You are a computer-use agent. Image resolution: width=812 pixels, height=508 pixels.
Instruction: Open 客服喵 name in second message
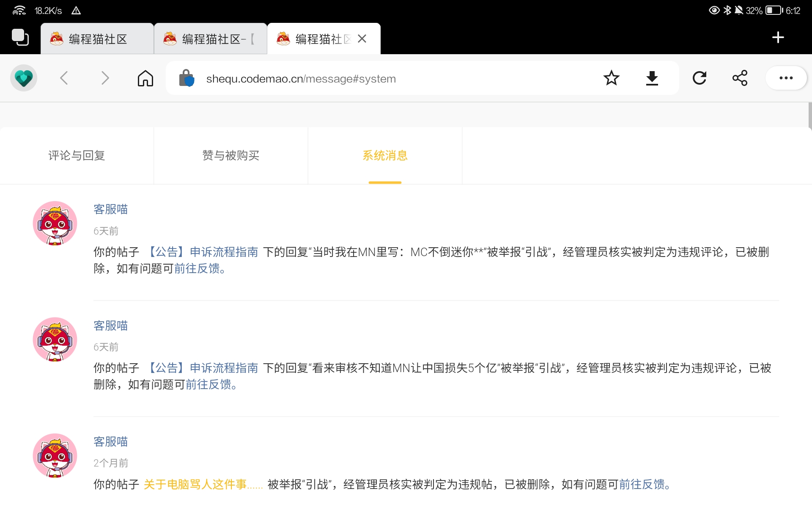point(110,326)
